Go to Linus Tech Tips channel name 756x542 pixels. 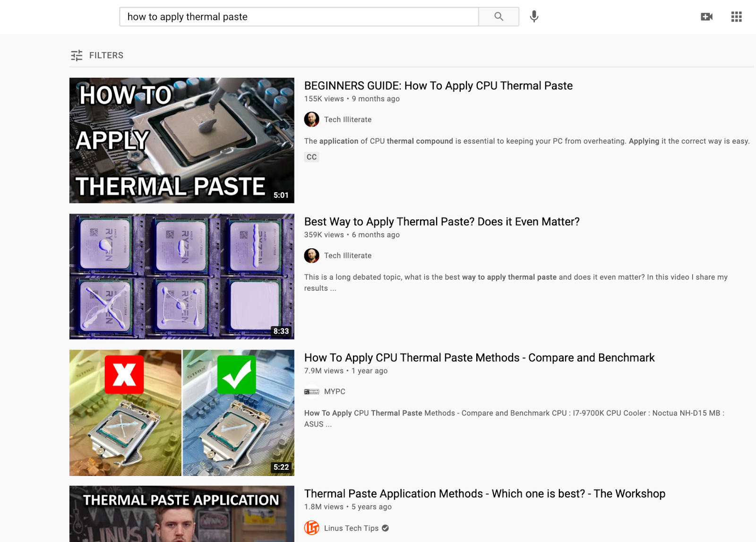tap(351, 528)
